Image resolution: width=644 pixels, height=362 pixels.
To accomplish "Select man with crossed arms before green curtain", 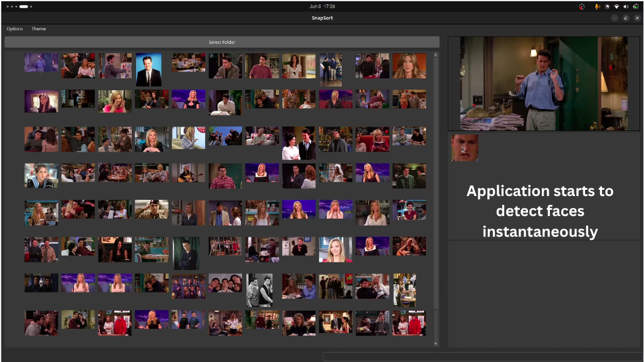I will click(186, 253).
